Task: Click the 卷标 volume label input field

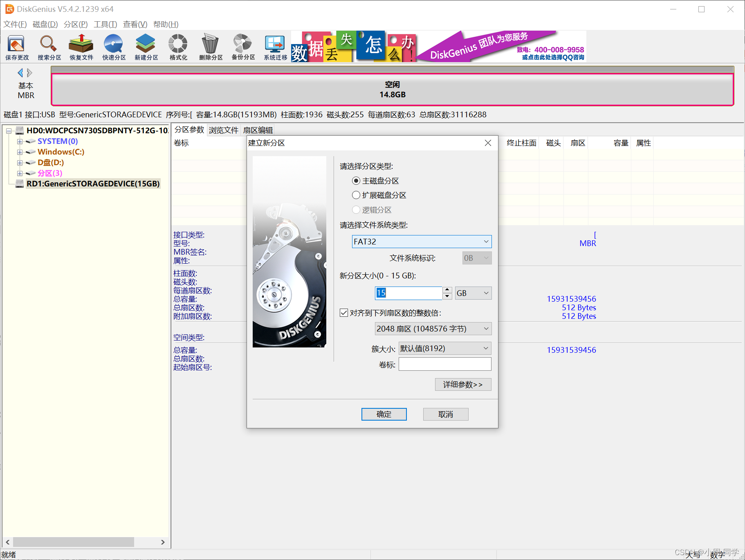Action: (x=445, y=364)
